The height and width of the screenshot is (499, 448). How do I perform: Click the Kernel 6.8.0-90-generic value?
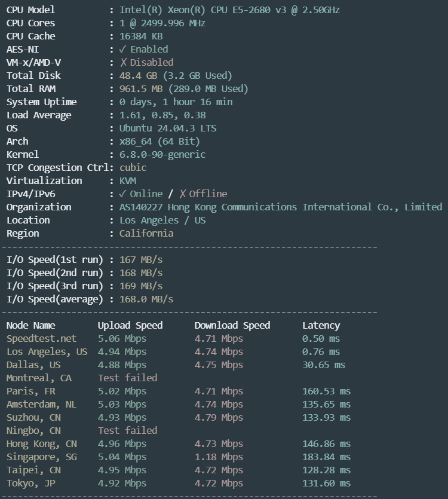tap(162, 155)
